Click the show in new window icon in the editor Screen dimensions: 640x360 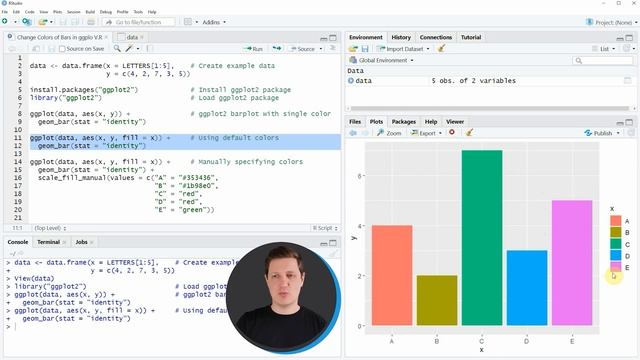36,49
